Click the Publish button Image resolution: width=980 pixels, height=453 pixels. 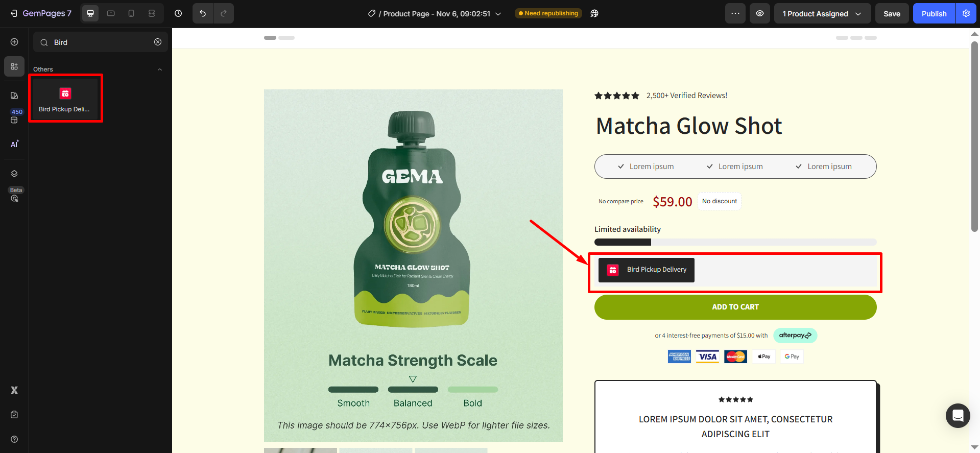[x=934, y=14]
